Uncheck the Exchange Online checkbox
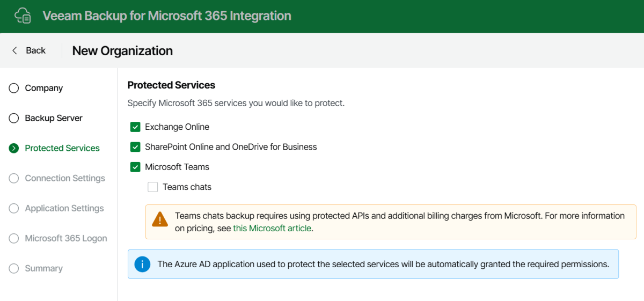This screenshot has width=644, height=301. (x=135, y=127)
